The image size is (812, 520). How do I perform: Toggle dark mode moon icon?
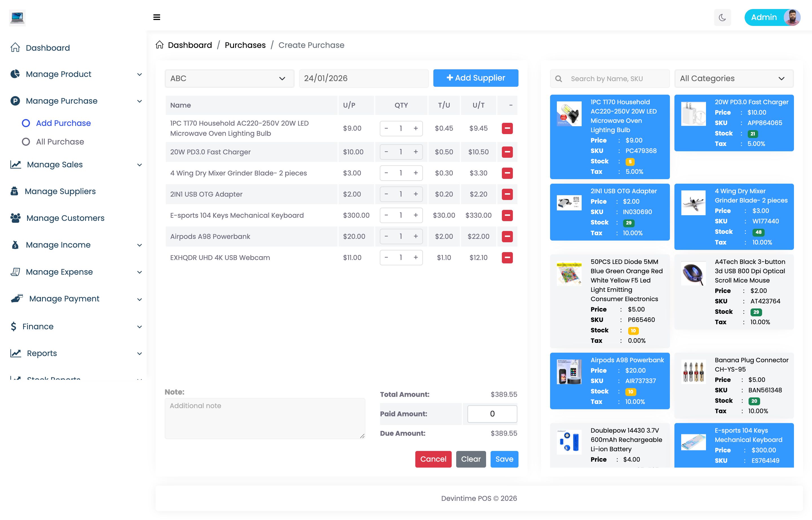tap(722, 17)
